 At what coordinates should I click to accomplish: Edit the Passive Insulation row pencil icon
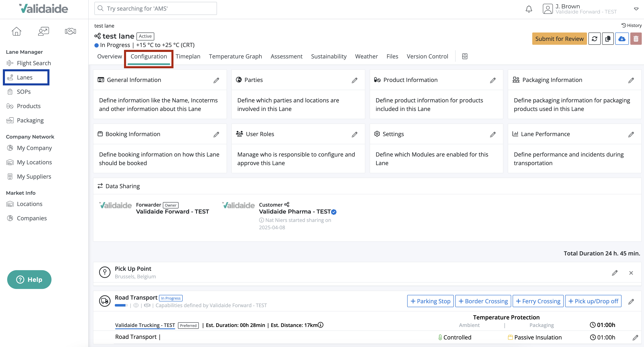click(635, 338)
